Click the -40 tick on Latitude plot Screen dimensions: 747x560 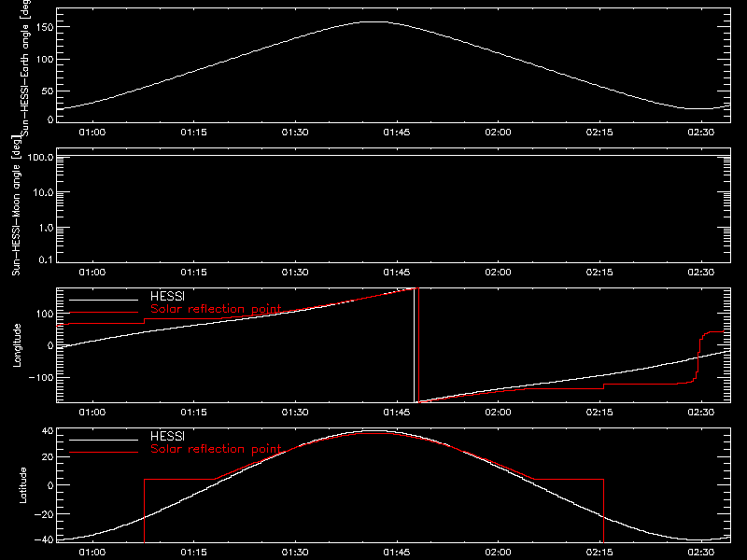pyautogui.click(x=44, y=540)
